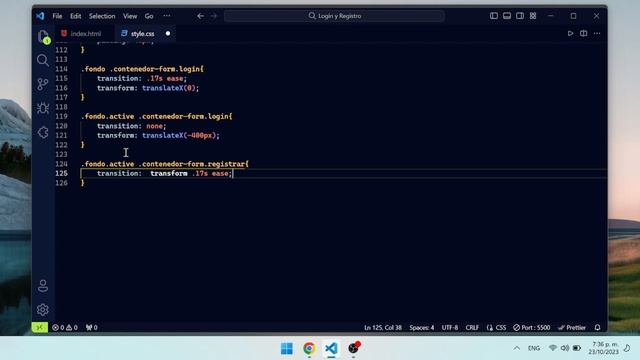Open the Go menu
Viewport: 640px width, 360px height.
point(149,16)
